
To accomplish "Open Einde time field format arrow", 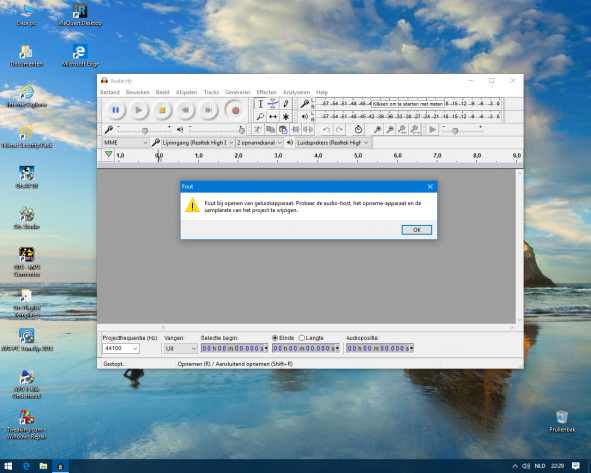I will (x=337, y=348).
